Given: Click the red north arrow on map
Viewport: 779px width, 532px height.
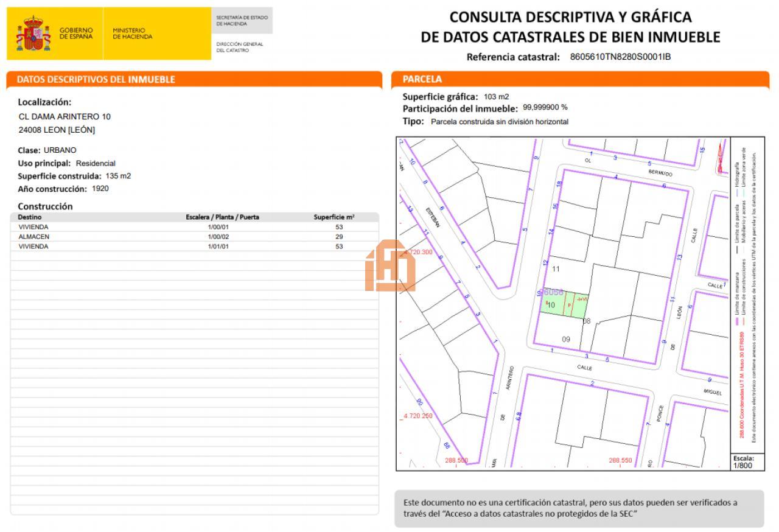Looking at the screenshot, I should (x=722, y=152).
